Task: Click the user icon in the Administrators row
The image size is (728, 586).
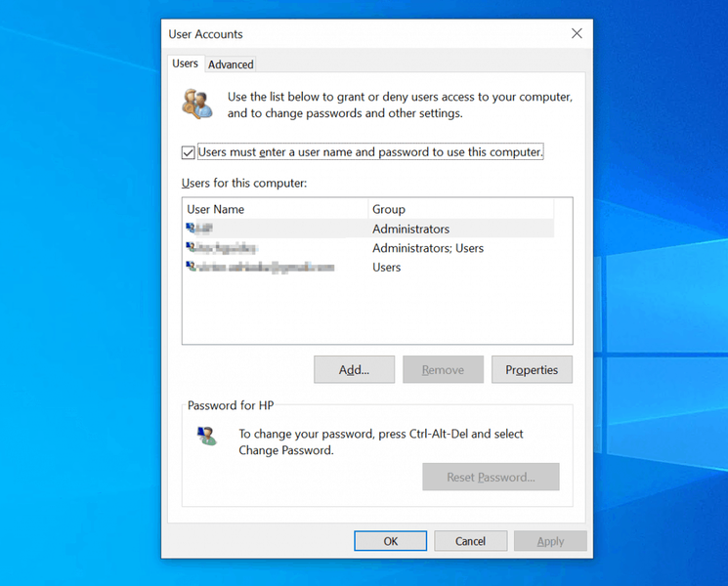Action: [191, 228]
